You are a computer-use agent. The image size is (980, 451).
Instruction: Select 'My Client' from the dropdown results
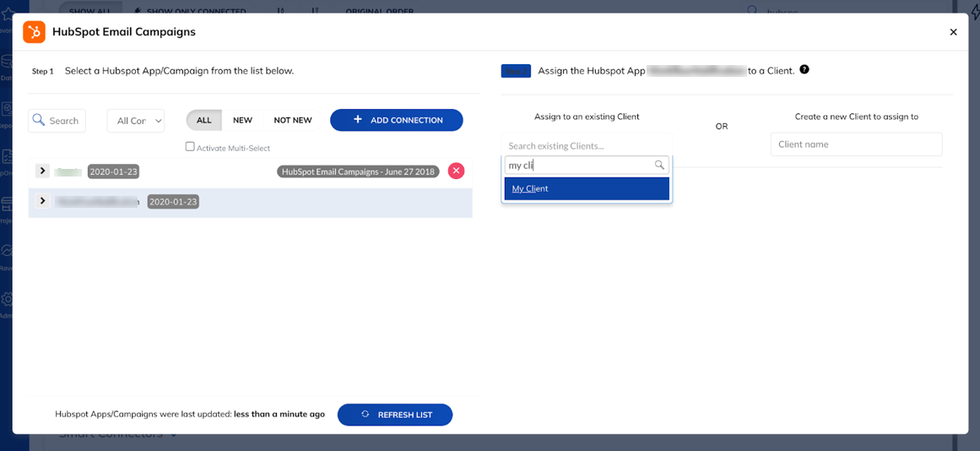[587, 188]
